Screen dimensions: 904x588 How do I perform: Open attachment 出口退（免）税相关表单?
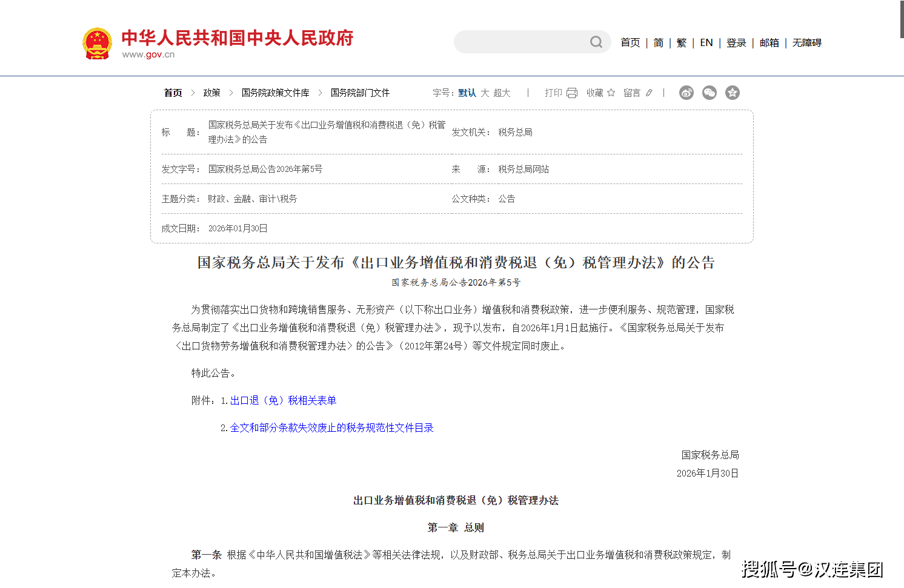click(x=283, y=400)
